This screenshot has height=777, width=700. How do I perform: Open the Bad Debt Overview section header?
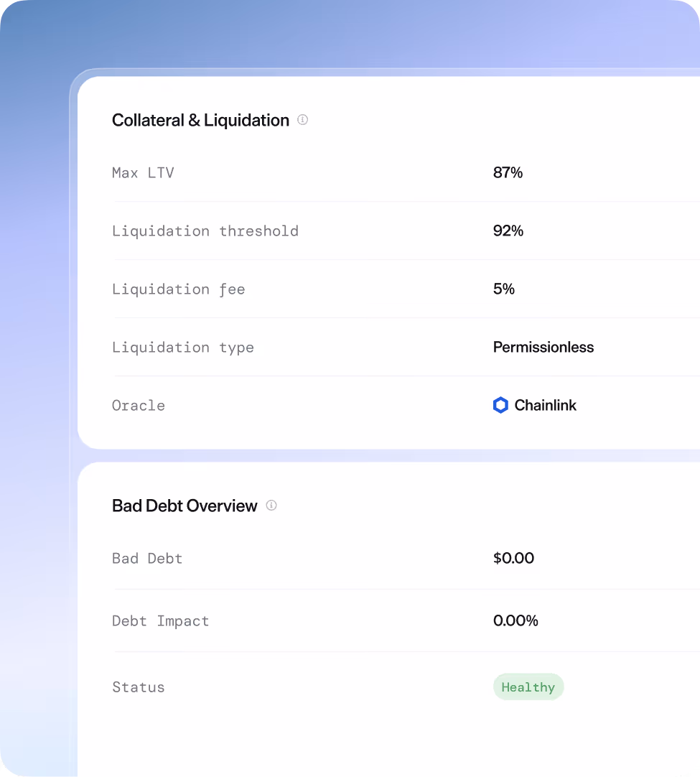(x=184, y=506)
